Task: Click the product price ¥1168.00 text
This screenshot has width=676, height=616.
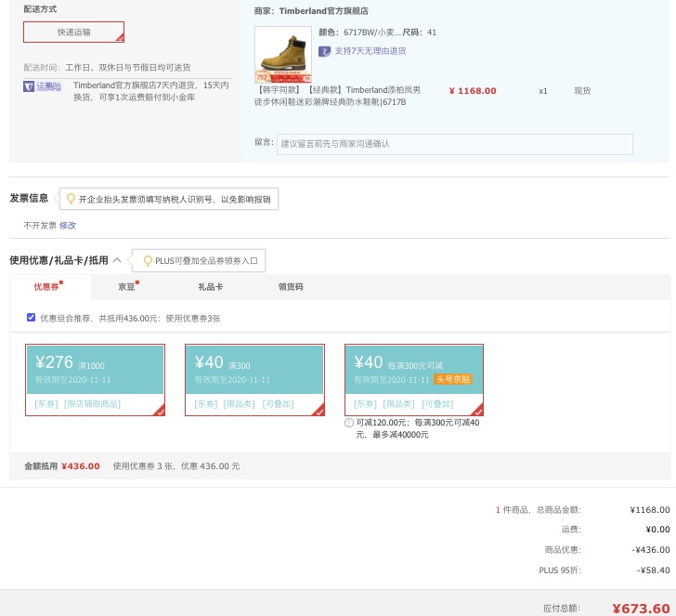Action: [473, 91]
